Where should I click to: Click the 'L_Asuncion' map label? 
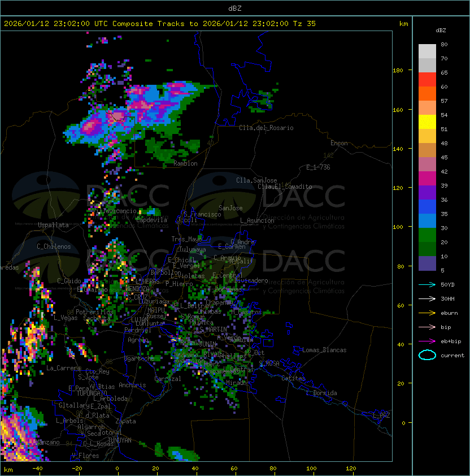point(257,220)
